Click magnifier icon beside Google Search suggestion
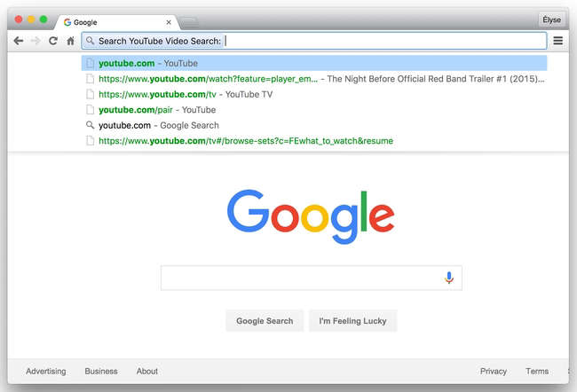The image size is (577, 392). coord(90,125)
